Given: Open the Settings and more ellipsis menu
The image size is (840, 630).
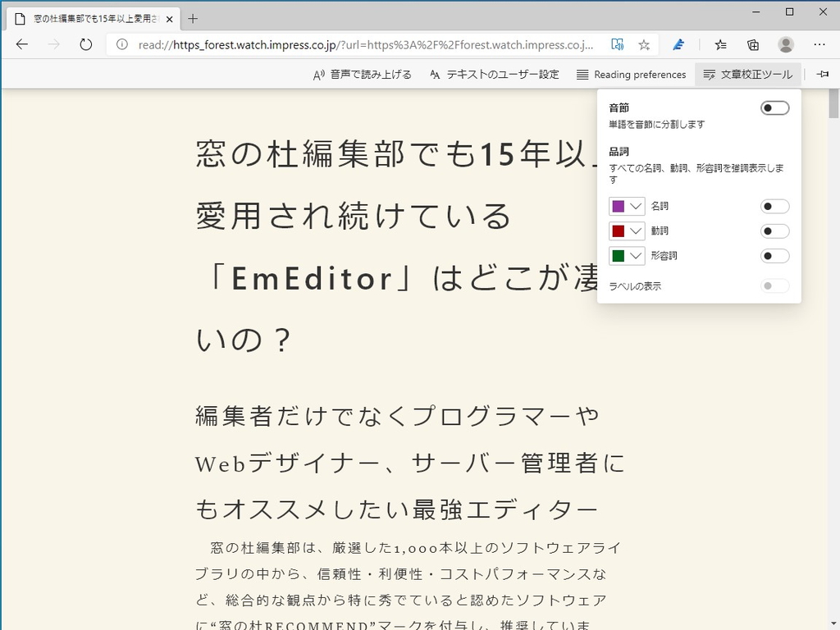Looking at the screenshot, I should [819, 45].
